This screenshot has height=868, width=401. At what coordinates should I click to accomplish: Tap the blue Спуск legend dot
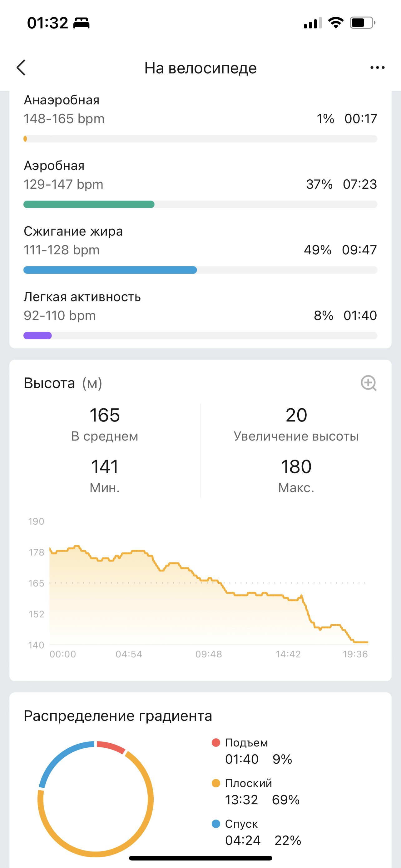(x=216, y=824)
